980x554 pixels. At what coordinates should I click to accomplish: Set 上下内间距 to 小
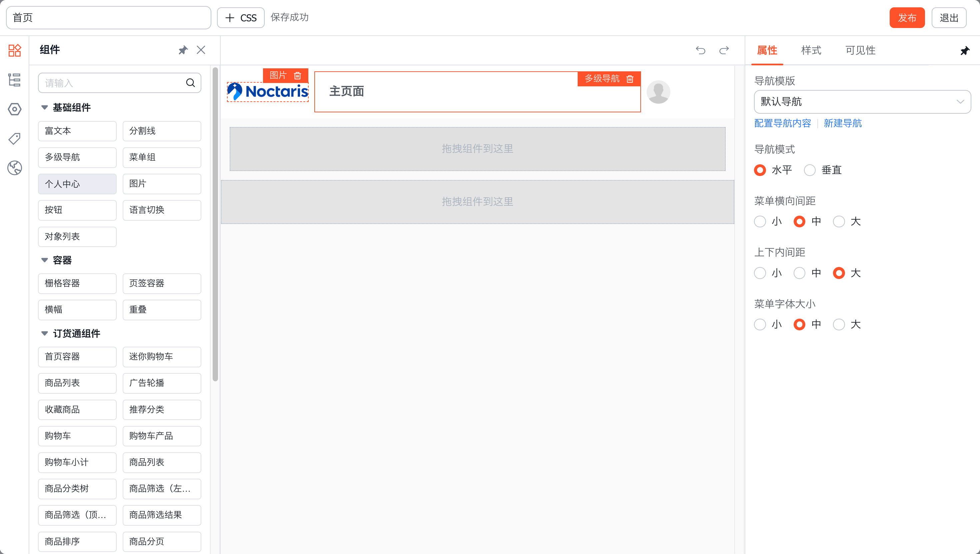coord(760,273)
